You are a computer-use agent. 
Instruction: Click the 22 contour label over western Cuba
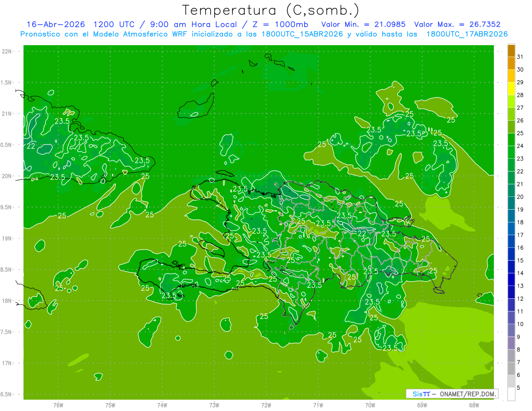click(31, 146)
